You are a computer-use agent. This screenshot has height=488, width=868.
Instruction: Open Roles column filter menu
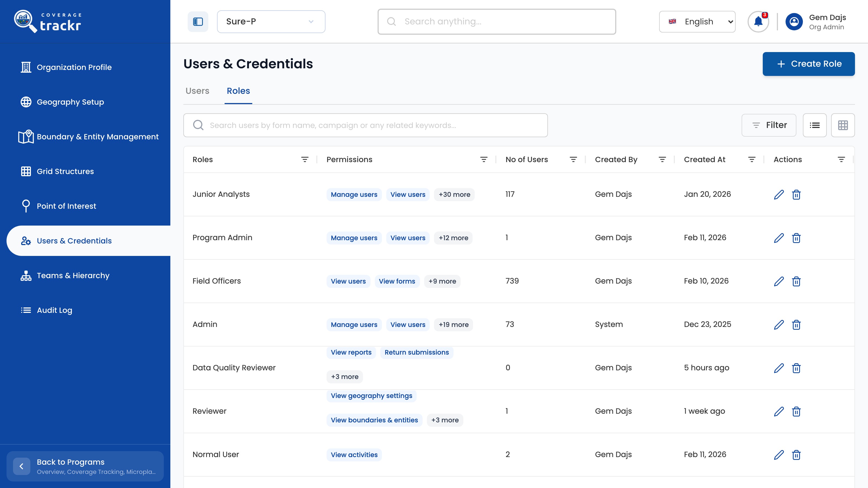[305, 159]
